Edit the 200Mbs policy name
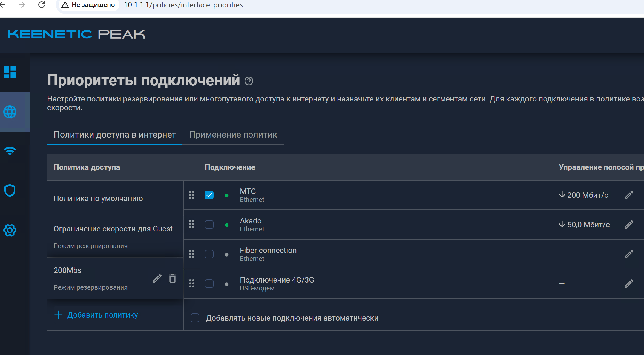This screenshot has height=355, width=644. coord(157,278)
